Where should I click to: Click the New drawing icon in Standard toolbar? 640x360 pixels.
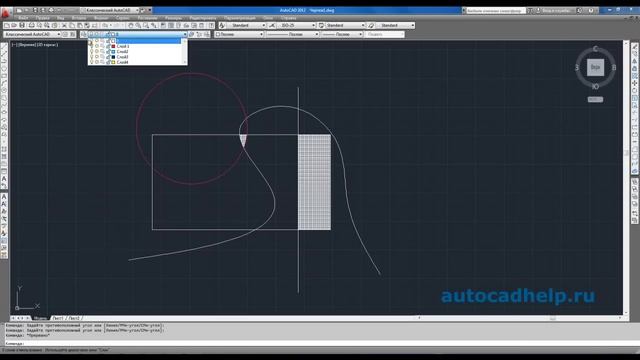point(7,25)
